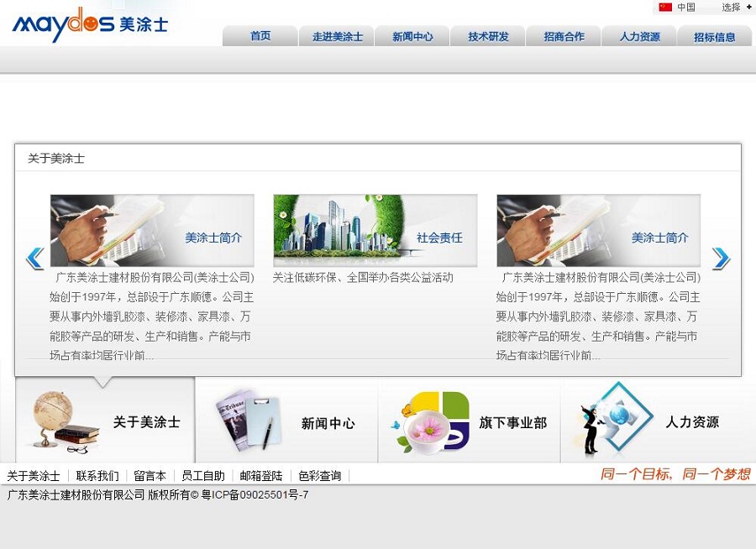This screenshot has width=756, height=549.
Task: Select the 新闻中心 bottom panel label
Action: [x=328, y=423]
